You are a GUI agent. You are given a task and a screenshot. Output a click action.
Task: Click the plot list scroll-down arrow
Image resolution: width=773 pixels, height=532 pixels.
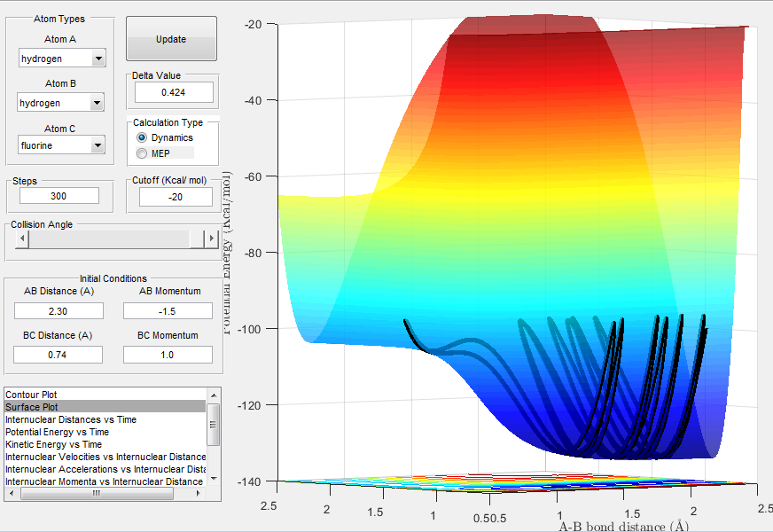213,480
